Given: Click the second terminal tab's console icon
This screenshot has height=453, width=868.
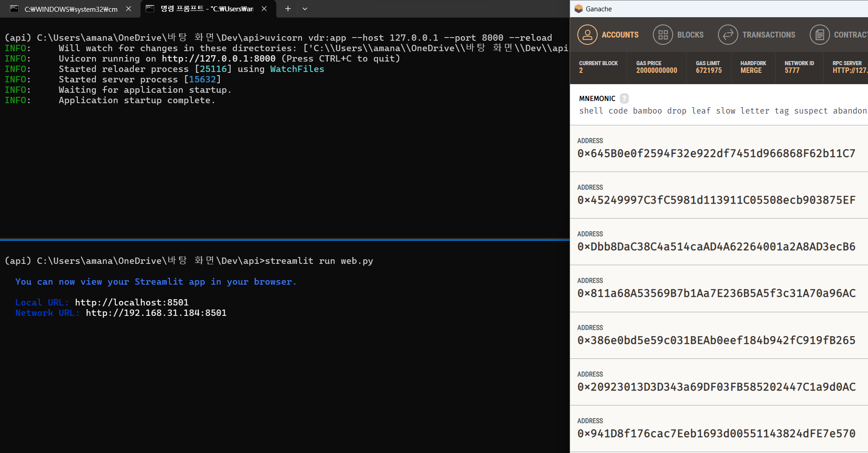Looking at the screenshot, I should click(x=150, y=9).
